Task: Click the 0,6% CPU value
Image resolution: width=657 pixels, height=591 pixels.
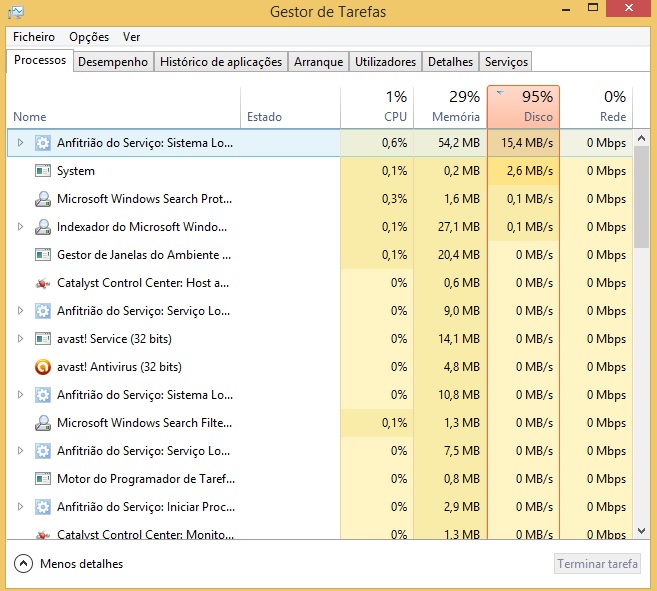Action: 394,143
